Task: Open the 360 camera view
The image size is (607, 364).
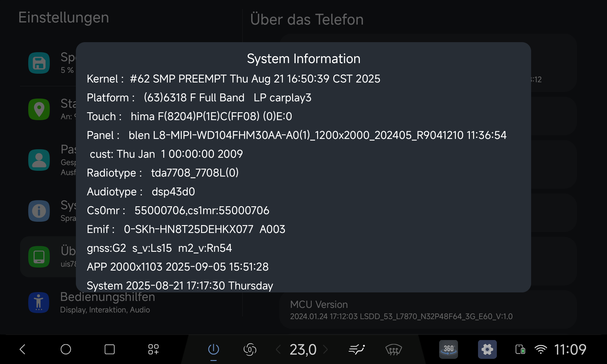Action: 448,349
